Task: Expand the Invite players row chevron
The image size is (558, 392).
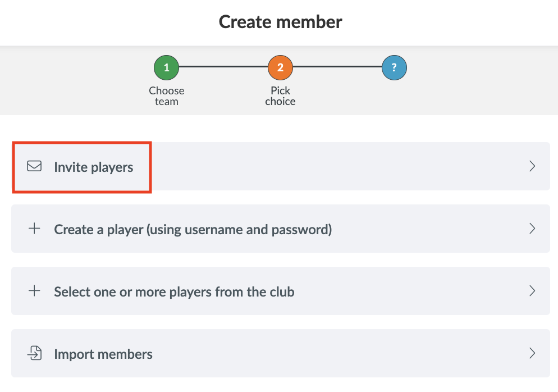Action: [x=532, y=166]
